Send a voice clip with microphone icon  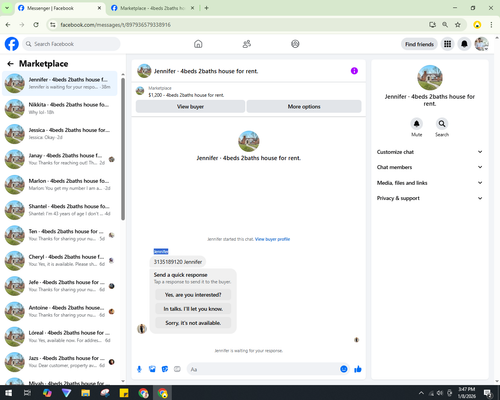[139, 369]
